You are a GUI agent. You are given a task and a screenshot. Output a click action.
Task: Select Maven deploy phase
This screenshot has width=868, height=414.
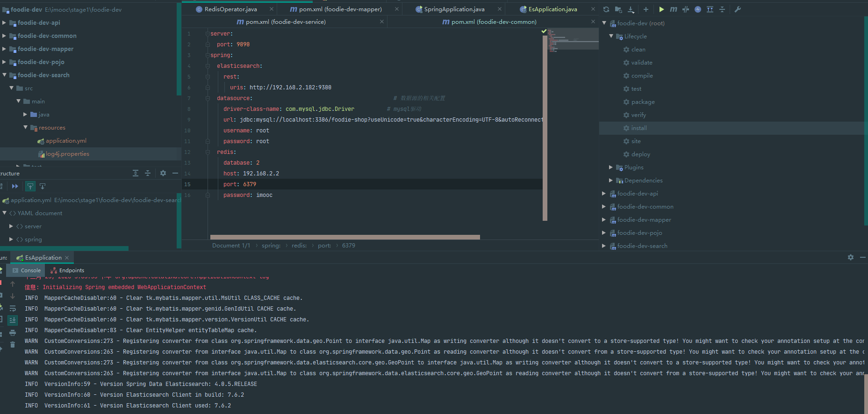pyautogui.click(x=640, y=154)
